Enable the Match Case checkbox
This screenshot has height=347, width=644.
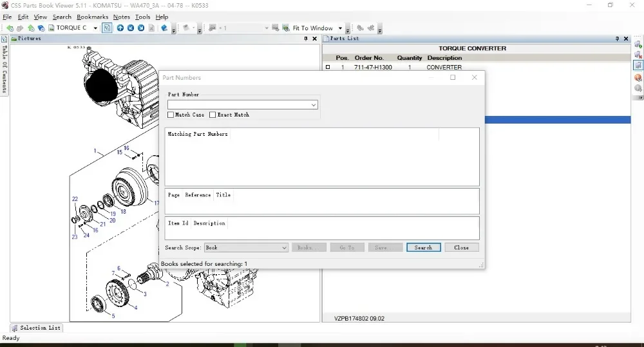[x=171, y=115]
